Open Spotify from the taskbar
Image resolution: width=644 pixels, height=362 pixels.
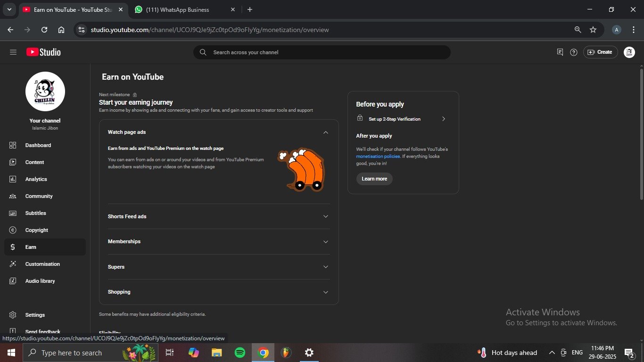click(240, 353)
